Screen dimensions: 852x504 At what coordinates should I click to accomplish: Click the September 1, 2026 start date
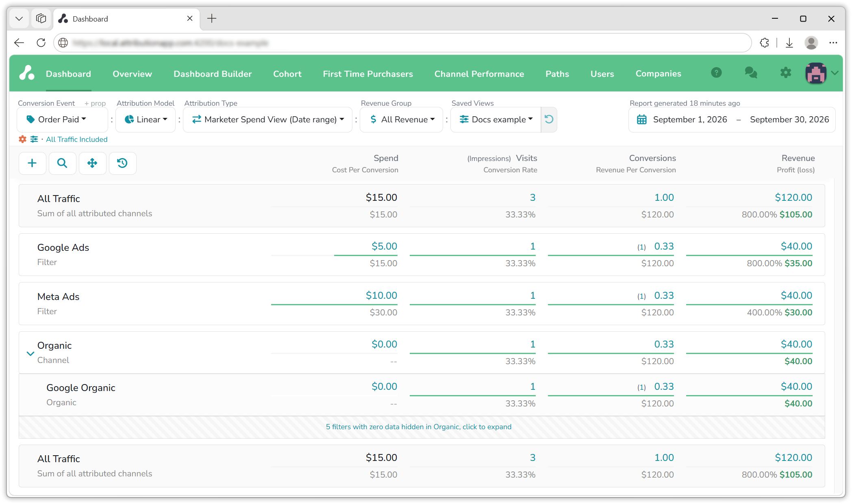[690, 119]
